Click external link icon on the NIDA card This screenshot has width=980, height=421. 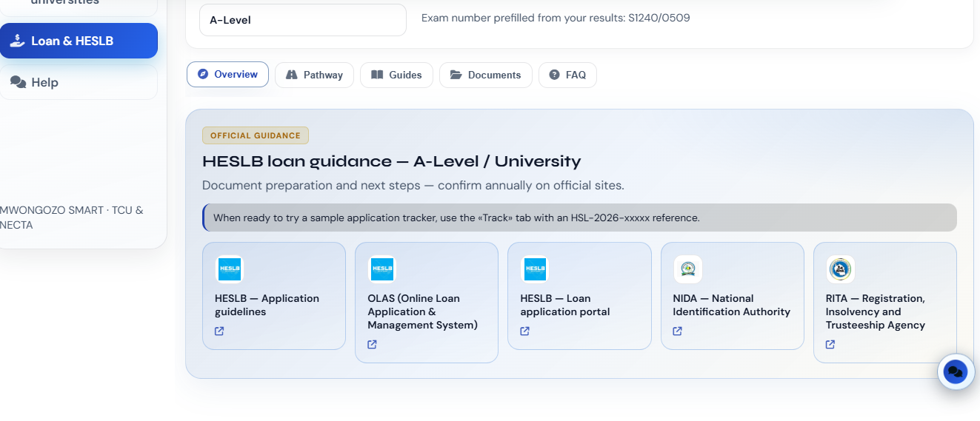[x=677, y=331]
